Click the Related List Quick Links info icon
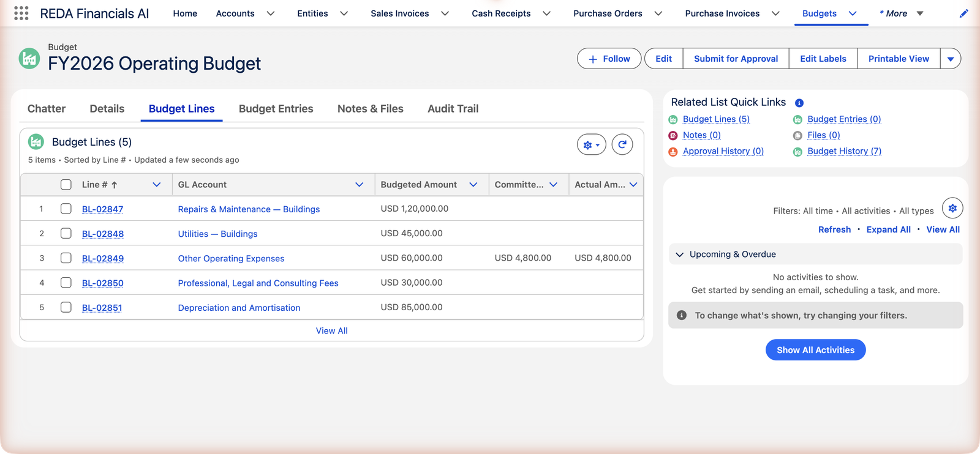980x454 pixels. pyautogui.click(x=799, y=103)
